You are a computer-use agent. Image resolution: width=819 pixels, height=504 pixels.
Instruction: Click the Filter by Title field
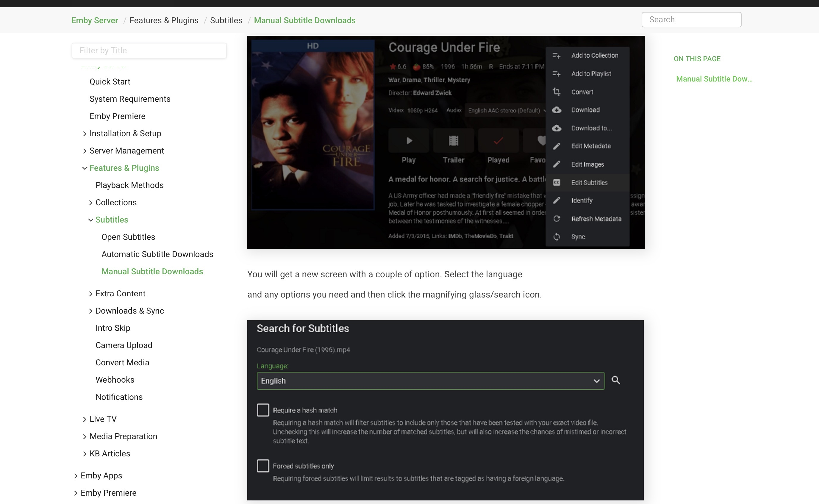[x=149, y=50]
